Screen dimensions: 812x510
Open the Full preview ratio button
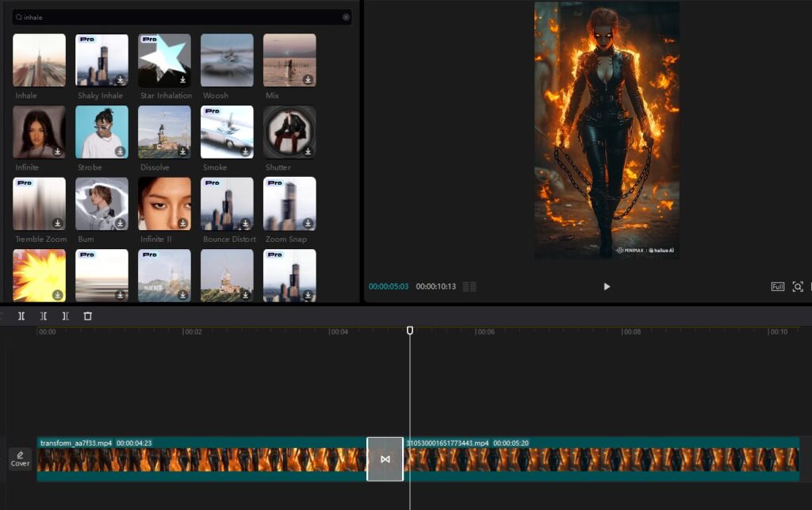[778, 287]
